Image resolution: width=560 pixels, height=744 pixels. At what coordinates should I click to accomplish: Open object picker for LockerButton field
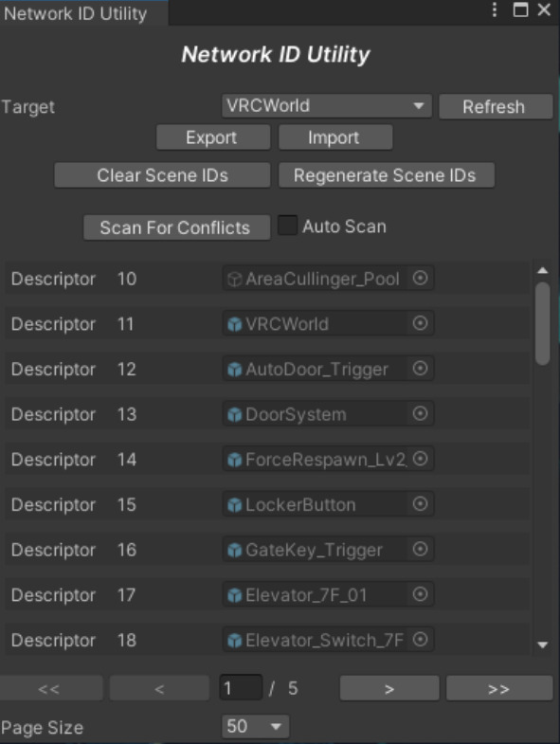[420, 504]
